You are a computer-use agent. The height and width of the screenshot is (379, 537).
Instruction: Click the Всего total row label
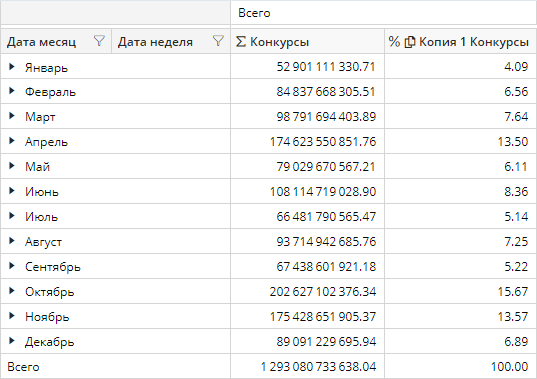pos(23,367)
